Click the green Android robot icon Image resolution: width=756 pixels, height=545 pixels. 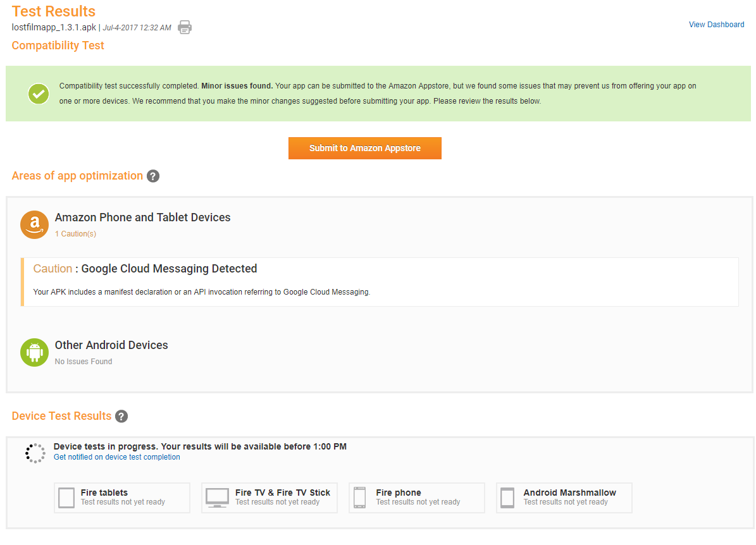tap(34, 352)
